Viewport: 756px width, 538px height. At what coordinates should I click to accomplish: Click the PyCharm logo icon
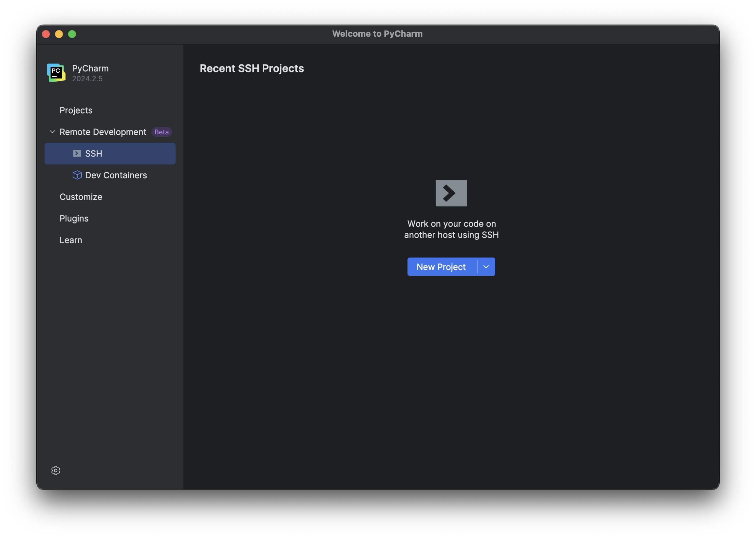56,72
